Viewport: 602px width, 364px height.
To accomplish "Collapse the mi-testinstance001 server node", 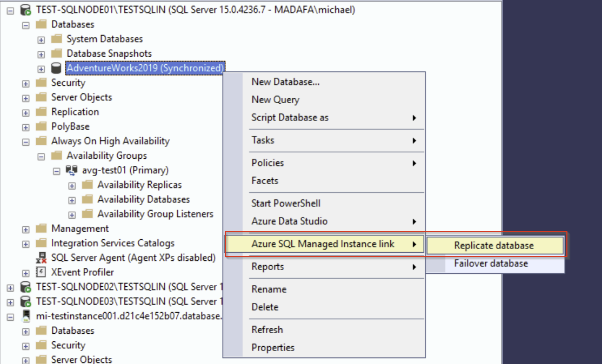I will tap(10, 317).
